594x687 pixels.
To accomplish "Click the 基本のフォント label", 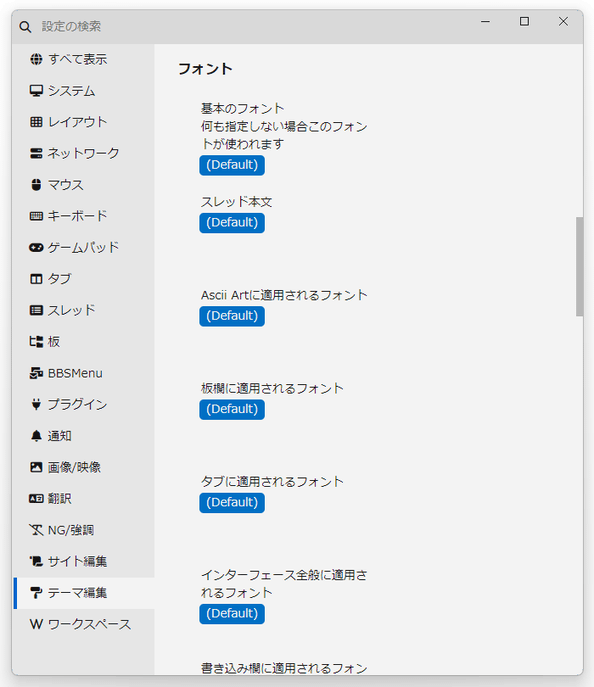I will [242, 108].
